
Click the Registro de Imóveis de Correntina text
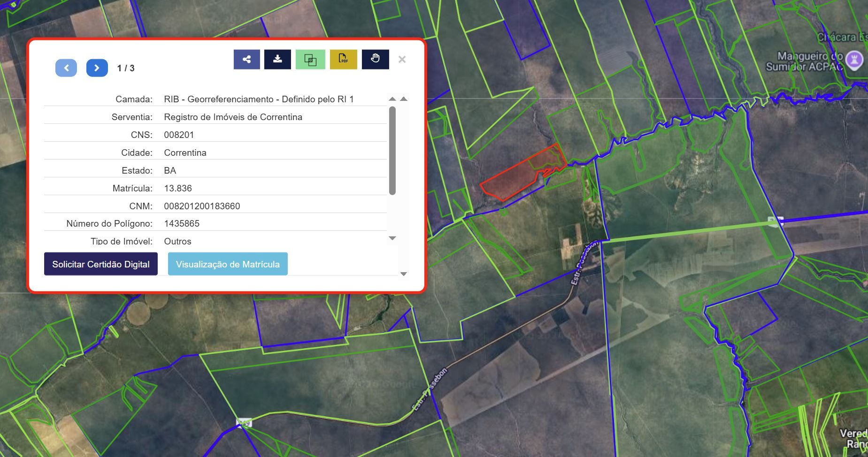[x=233, y=117]
